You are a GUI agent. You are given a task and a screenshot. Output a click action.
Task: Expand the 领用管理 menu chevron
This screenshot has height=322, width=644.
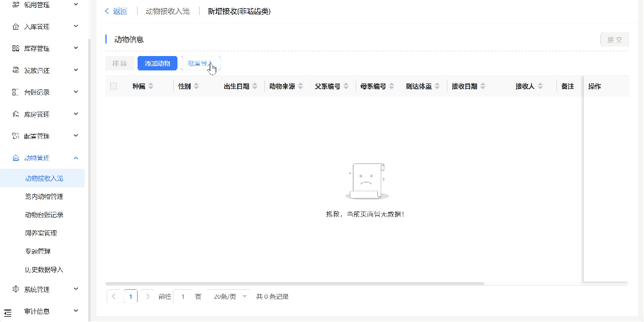(x=76, y=5)
